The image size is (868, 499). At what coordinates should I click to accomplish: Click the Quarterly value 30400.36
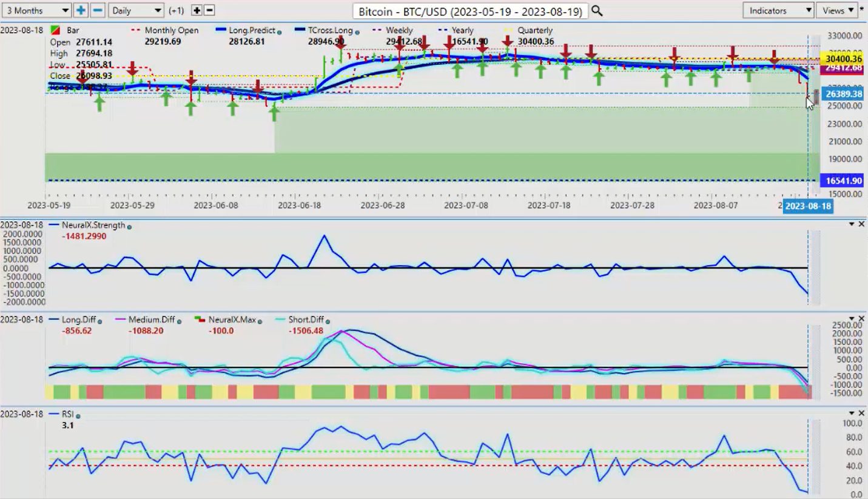[x=536, y=41]
